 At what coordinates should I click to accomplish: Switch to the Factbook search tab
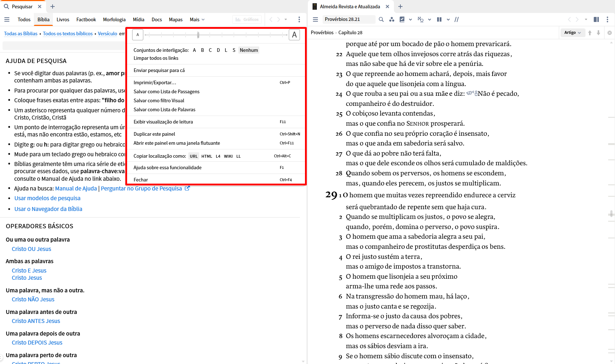click(x=86, y=19)
